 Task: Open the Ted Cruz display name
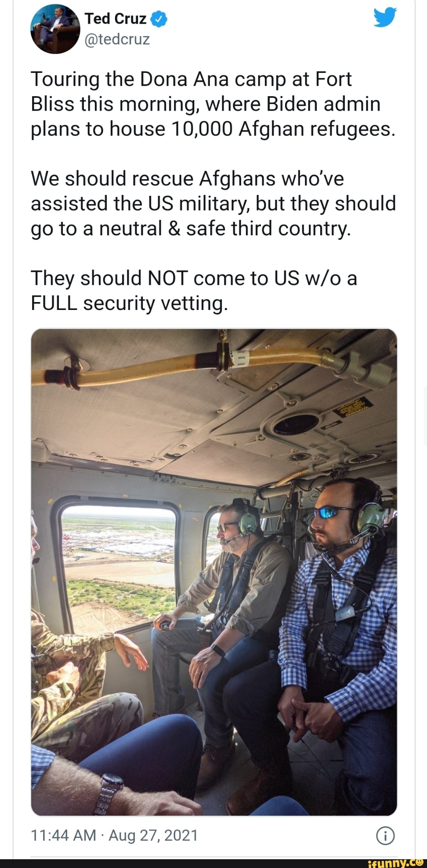pyautogui.click(x=116, y=19)
